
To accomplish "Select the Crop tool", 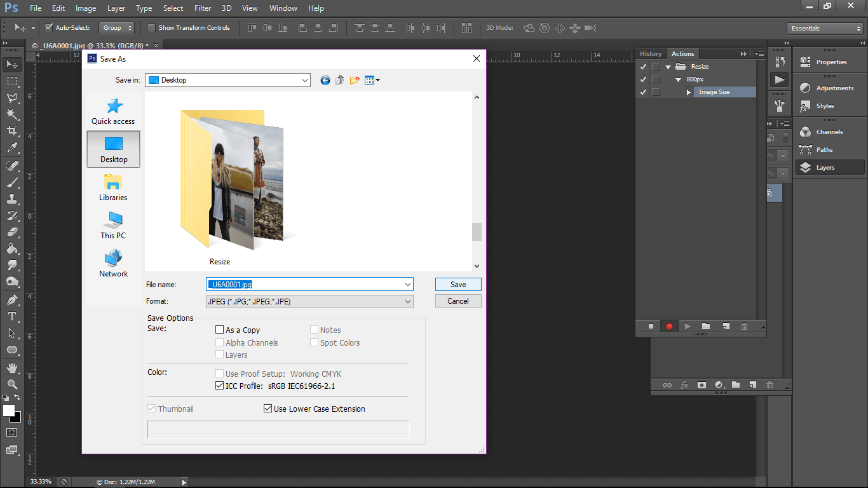I will click(x=13, y=130).
